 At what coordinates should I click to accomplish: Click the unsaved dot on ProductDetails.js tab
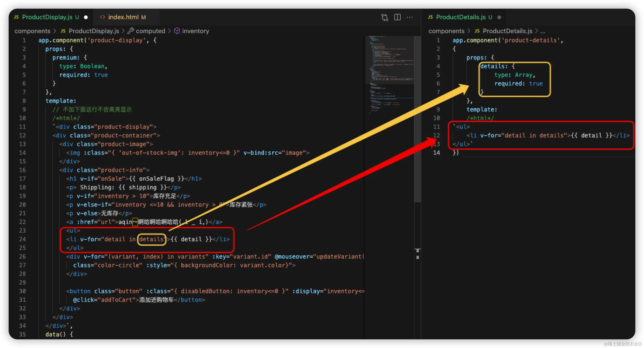499,17
